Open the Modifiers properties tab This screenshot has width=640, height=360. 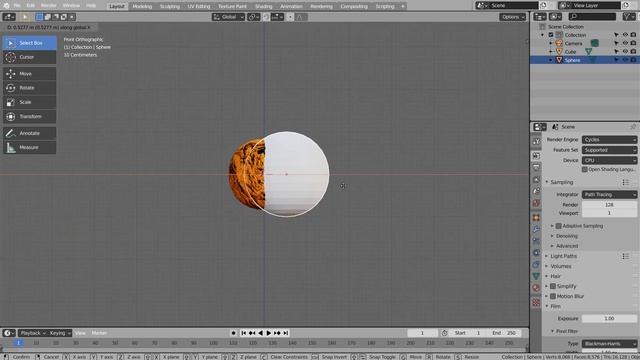536,229
